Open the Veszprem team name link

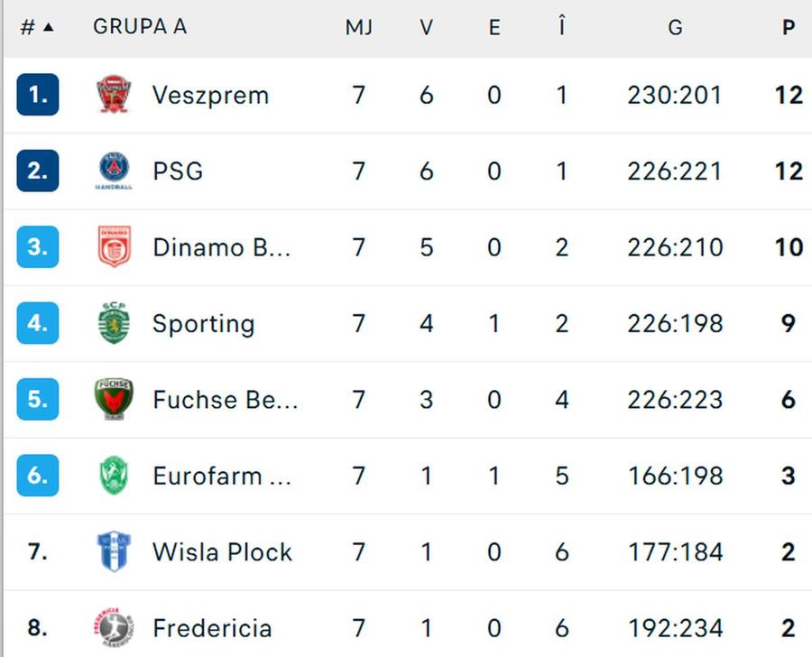(210, 96)
